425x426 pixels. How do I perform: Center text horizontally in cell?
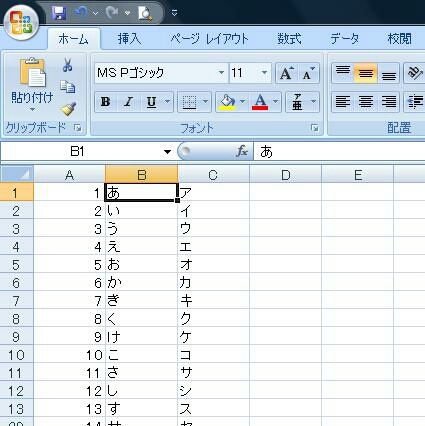(366, 102)
